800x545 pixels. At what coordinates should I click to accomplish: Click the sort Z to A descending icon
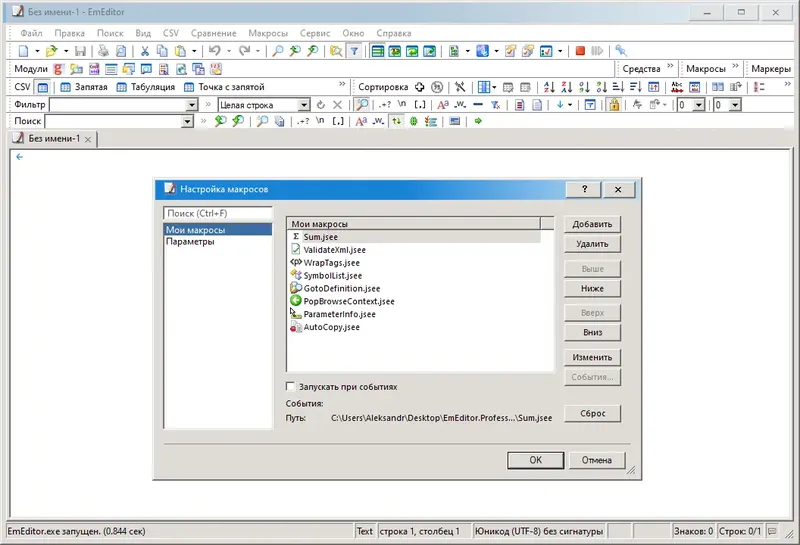pyautogui.click(x=566, y=87)
